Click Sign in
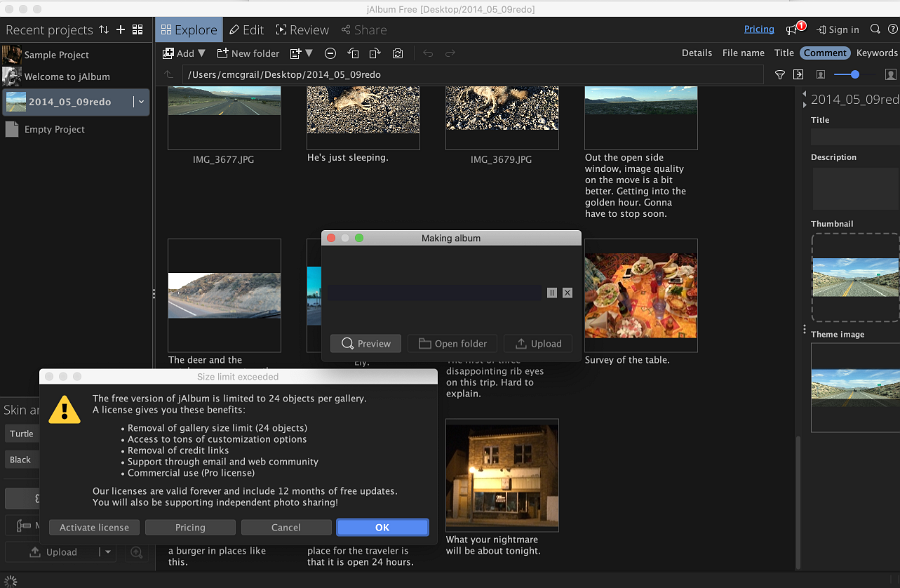The image size is (900, 588). tap(838, 30)
